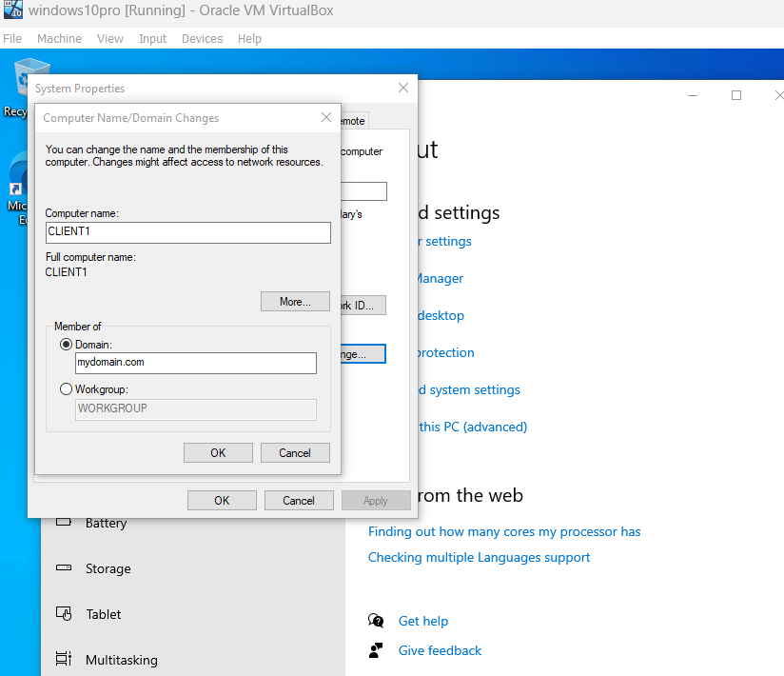This screenshot has width=784, height=676.
Task: Click the partially hidden Manager link in Settings
Action: click(441, 278)
